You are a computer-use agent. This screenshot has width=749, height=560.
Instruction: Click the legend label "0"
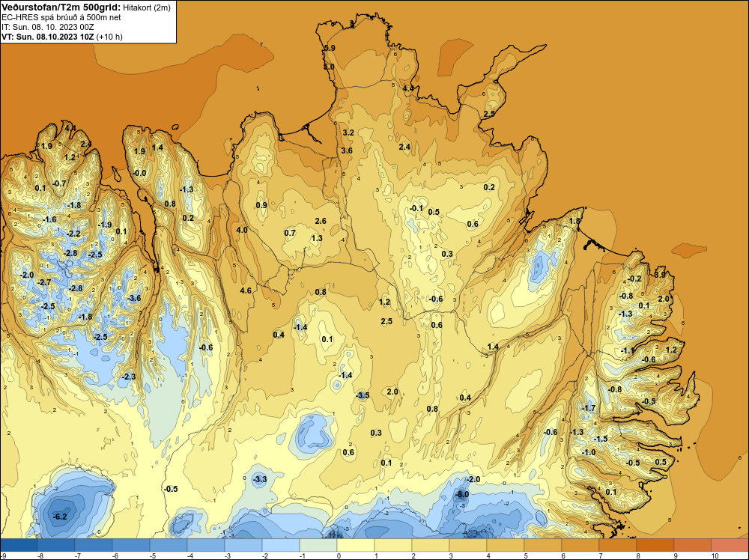pos(339,556)
